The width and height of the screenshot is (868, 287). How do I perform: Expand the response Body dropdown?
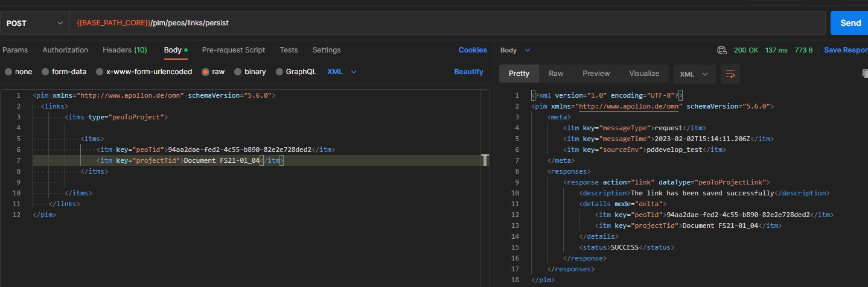(515, 50)
